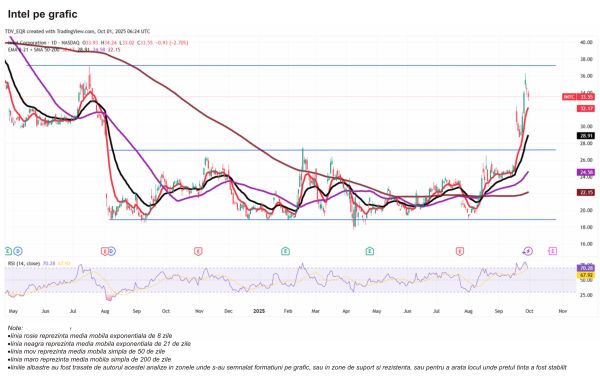The image size is (600, 379).
Task: Click the 38.00 price axis label
Action: point(586,59)
